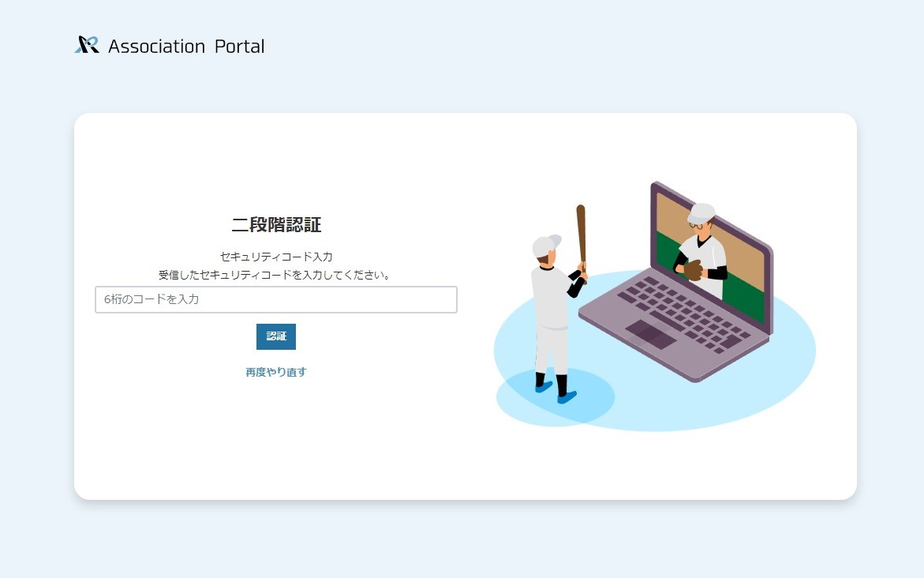The width and height of the screenshot is (924, 578).
Task: Click the security code input field
Action: (x=275, y=299)
